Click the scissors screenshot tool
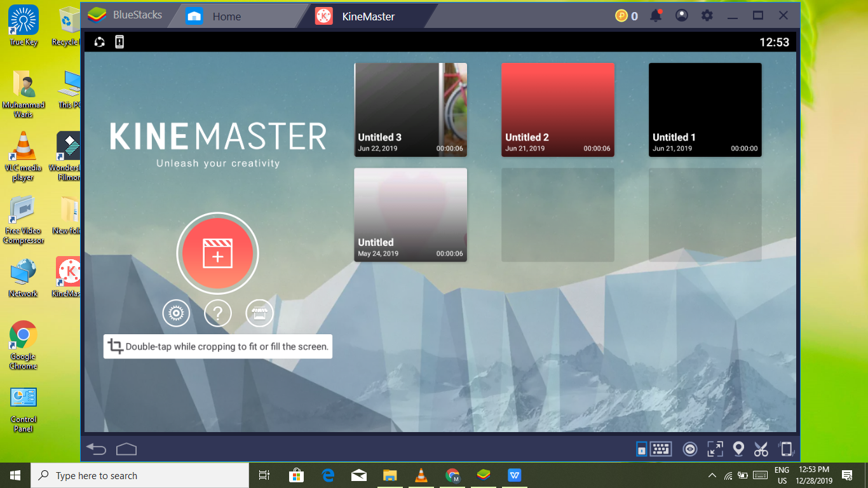868x488 pixels. pyautogui.click(x=761, y=449)
